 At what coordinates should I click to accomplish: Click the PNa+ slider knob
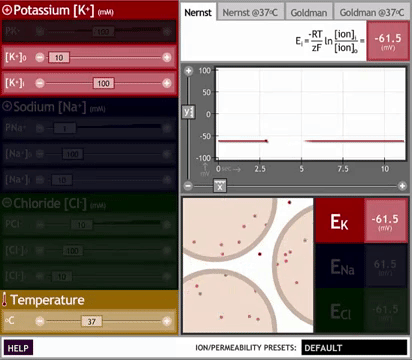(x=64, y=128)
